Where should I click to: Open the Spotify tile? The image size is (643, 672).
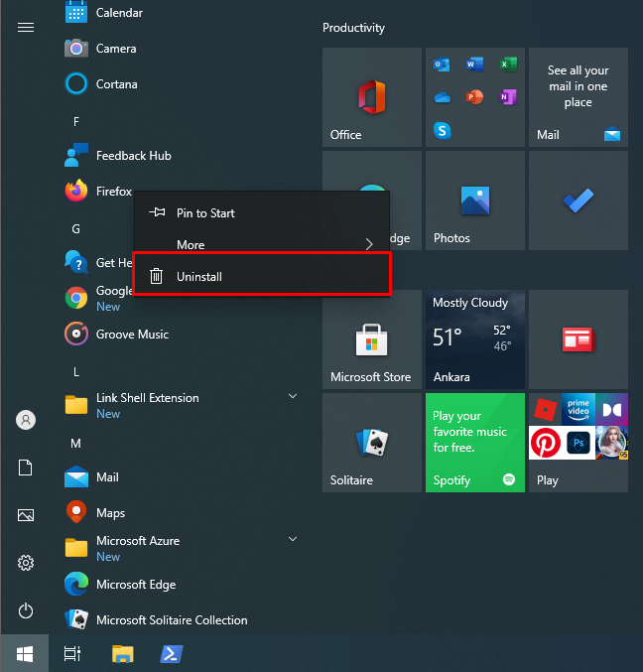[475, 443]
